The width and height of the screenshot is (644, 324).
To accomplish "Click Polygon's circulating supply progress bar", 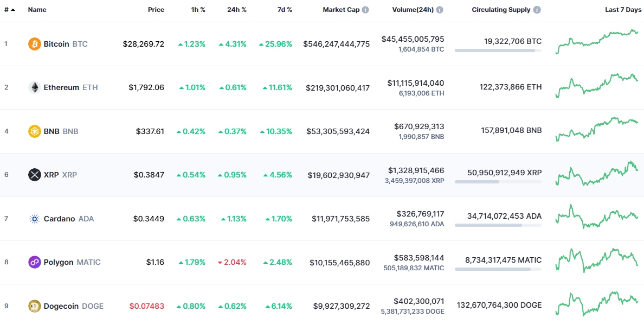I will 498,269.
